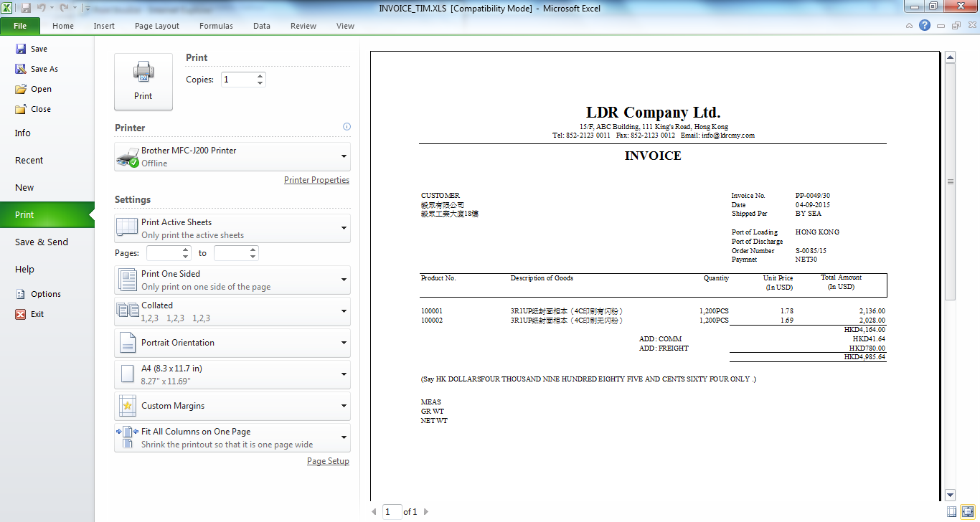This screenshot has height=522, width=980.
Task: Increase the number of copies
Action: (260, 76)
